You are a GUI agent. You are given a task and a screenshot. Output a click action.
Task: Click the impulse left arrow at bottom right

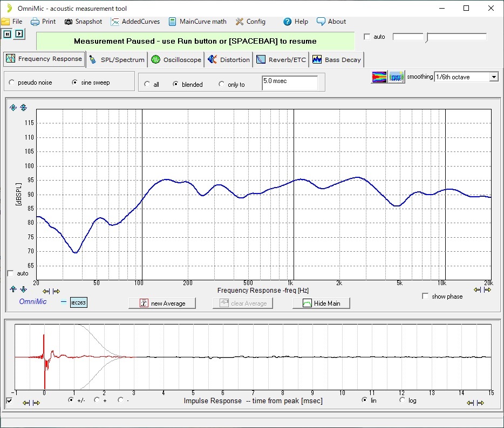(470, 403)
